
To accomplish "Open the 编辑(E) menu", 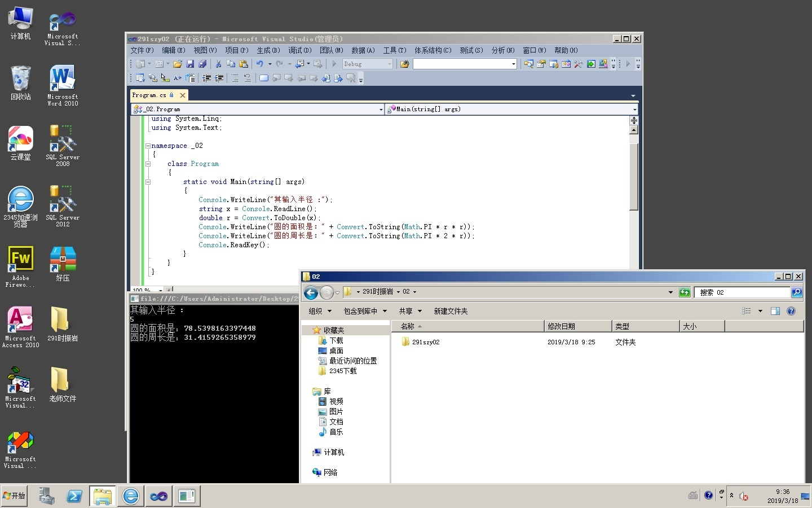I will click(174, 50).
